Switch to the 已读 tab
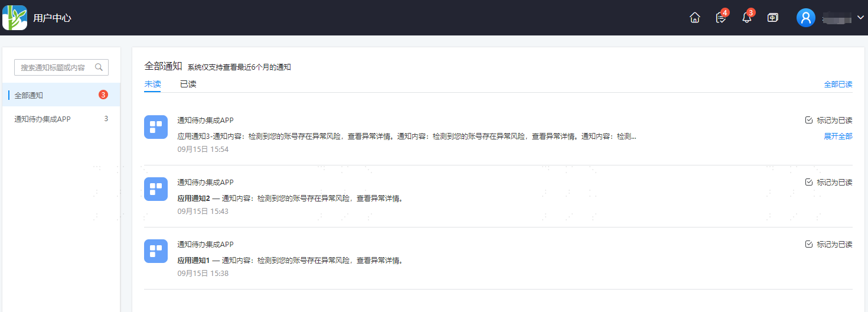The height and width of the screenshot is (312, 868). 188,84
